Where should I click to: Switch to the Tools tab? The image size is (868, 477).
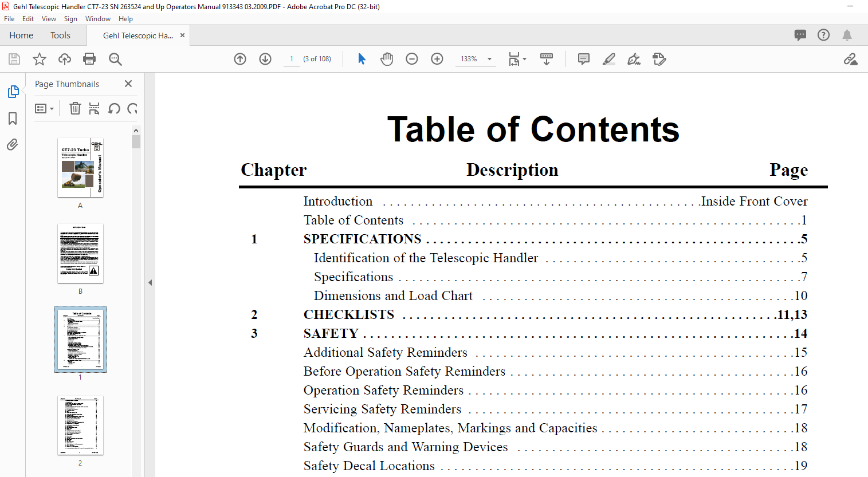(x=60, y=36)
